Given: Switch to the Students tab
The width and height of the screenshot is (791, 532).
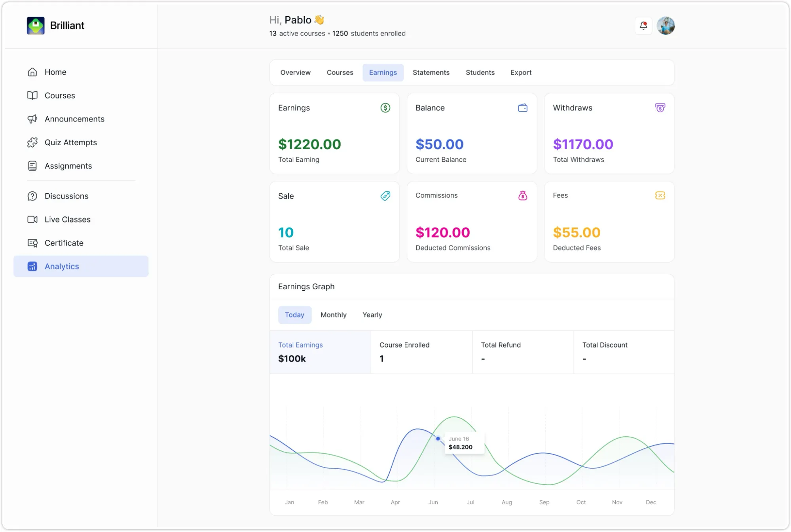Looking at the screenshot, I should click(480, 73).
